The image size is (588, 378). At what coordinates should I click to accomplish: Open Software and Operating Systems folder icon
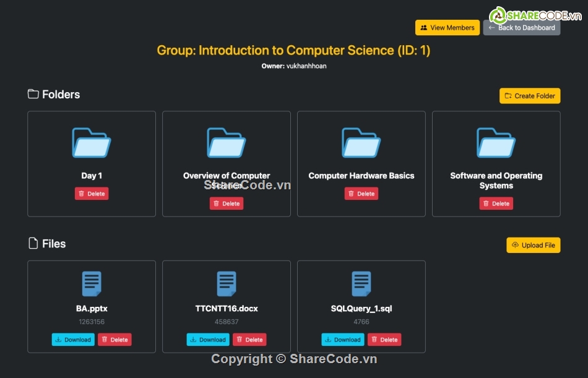click(x=496, y=143)
